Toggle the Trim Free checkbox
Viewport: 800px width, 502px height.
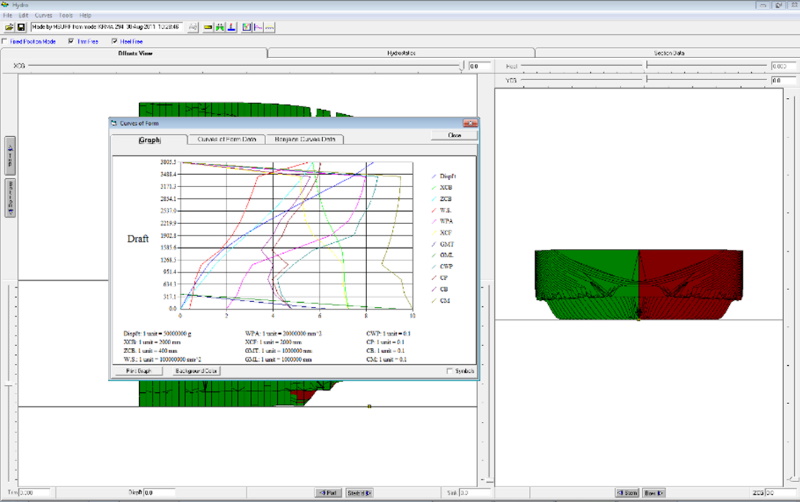click(x=71, y=41)
